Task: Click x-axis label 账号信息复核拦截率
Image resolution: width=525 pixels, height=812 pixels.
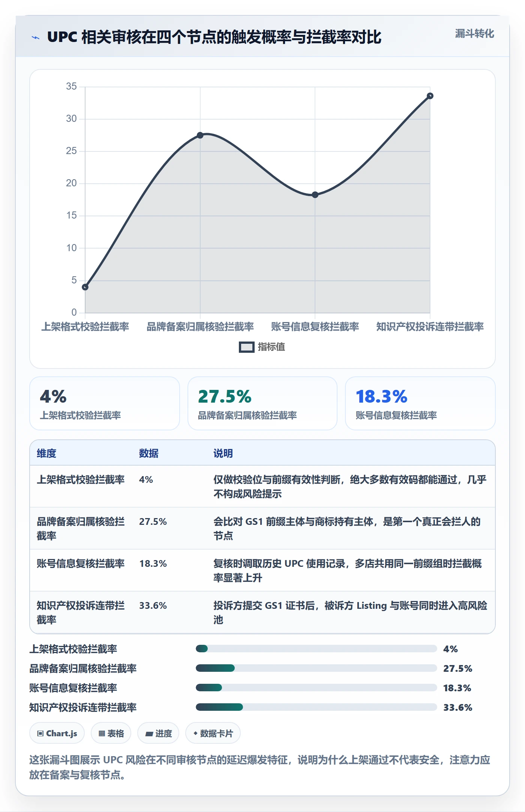Action: point(315,327)
